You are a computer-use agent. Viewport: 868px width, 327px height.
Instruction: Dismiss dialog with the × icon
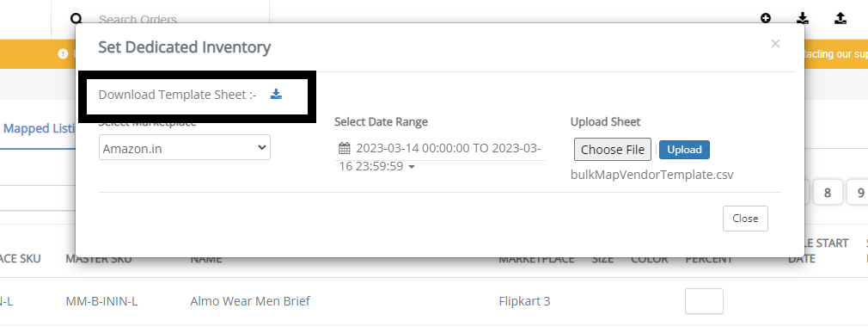pos(775,44)
